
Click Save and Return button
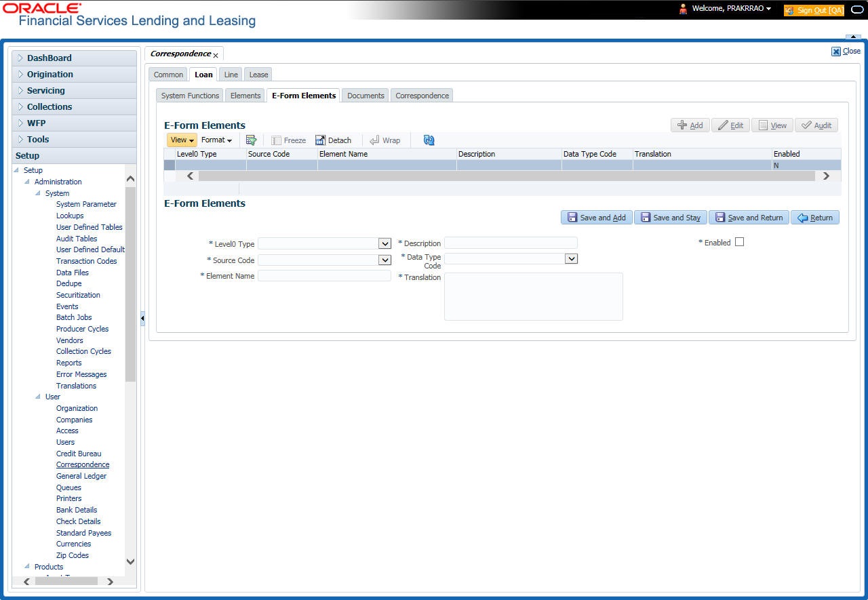click(749, 218)
